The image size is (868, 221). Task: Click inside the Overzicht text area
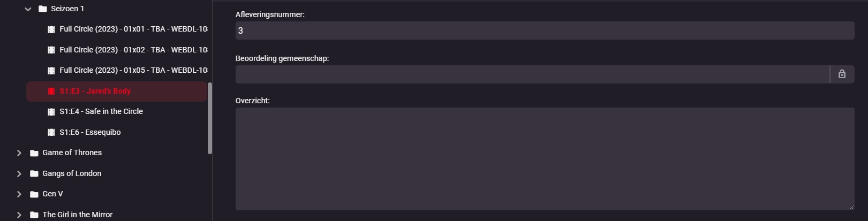(x=545, y=158)
